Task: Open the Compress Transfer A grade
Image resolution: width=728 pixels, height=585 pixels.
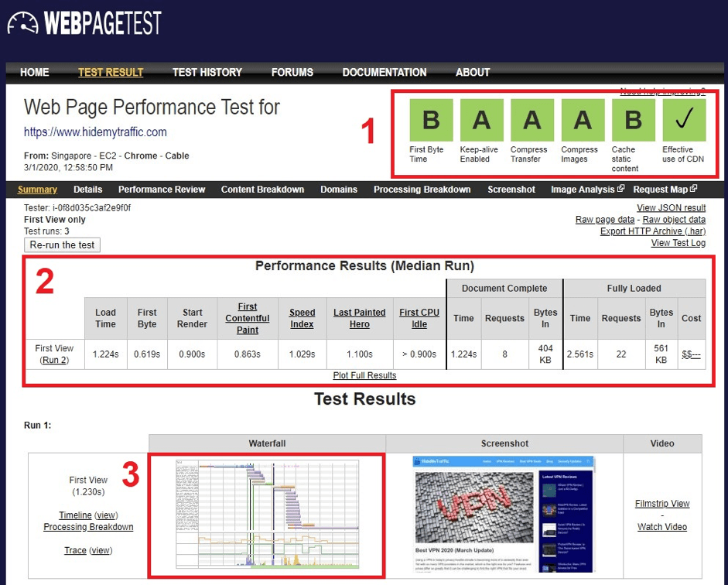Action: 532,120
